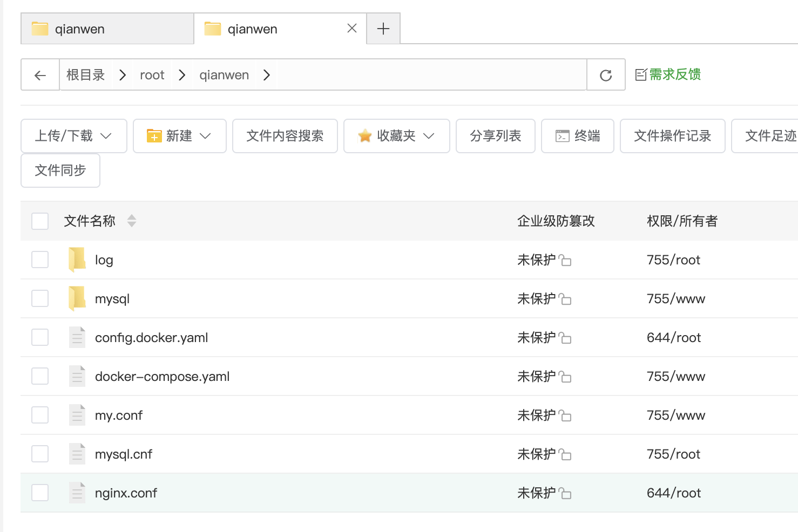
Task: Click the config.docker.yaml file name
Action: [152, 338]
